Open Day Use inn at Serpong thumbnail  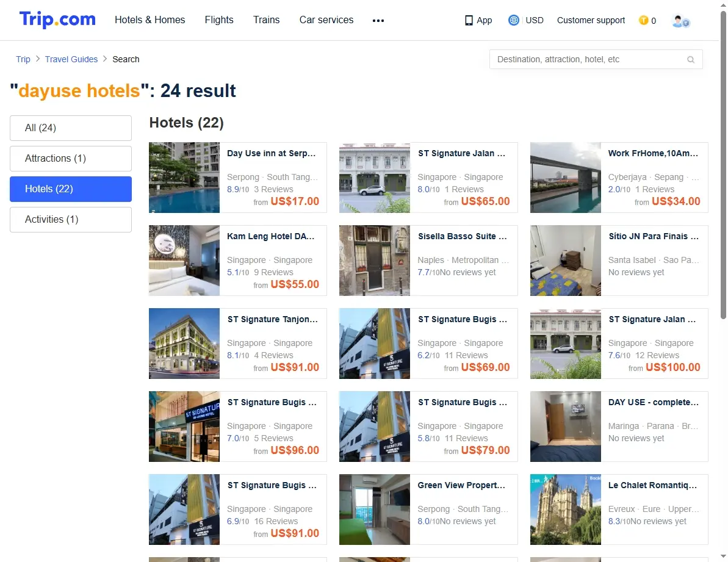pyautogui.click(x=184, y=178)
